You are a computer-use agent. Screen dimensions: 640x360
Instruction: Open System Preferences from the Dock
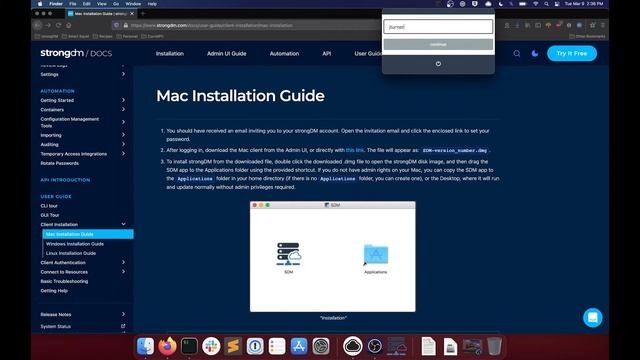click(x=321, y=346)
